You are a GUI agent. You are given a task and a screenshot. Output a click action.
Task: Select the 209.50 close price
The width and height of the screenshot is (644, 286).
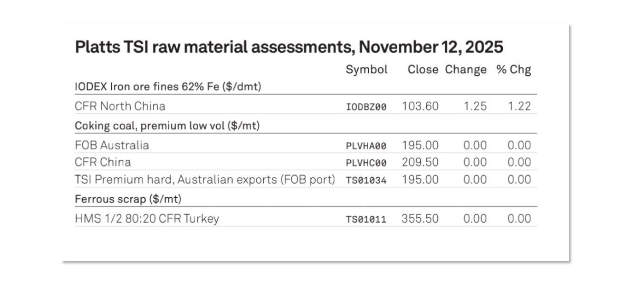click(x=420, y=162)
